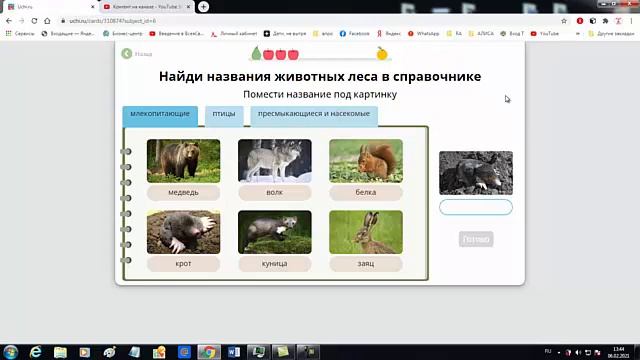
Task: Close the YouTube browser tab
Action: point(188,7)
